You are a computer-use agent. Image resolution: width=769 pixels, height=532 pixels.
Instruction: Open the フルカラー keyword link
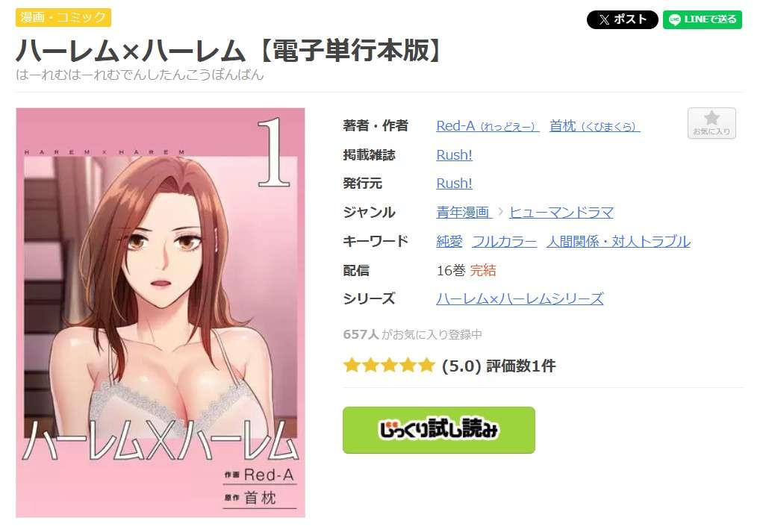click(504, 241)
